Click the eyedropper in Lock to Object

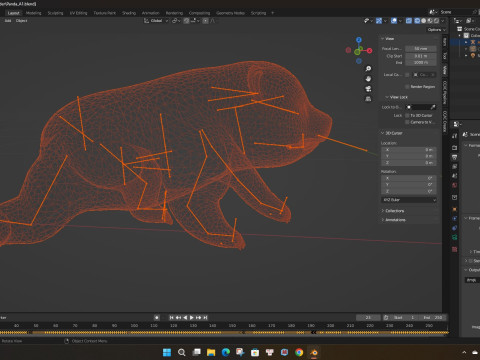pyautogui.click(x=433, y=107)
